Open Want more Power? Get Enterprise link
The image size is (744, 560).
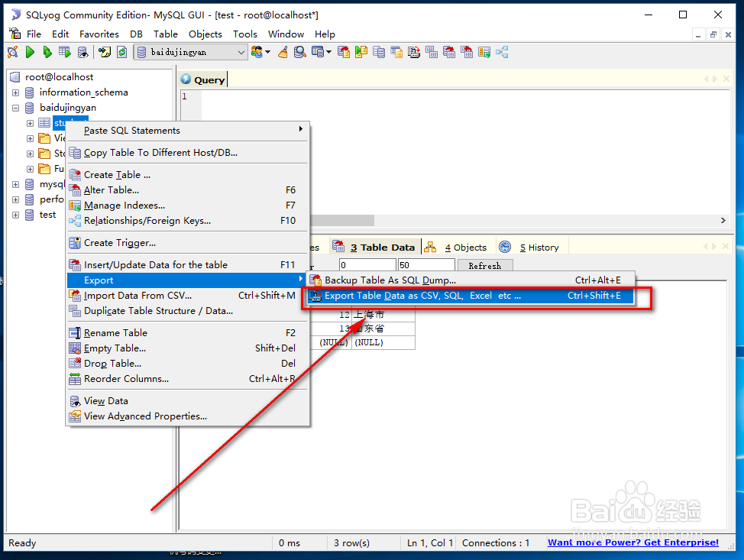point(633,542)
